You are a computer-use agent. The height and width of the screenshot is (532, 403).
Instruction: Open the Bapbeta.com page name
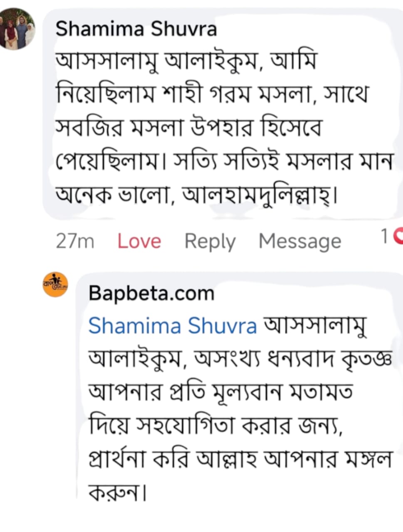[151, 293]
